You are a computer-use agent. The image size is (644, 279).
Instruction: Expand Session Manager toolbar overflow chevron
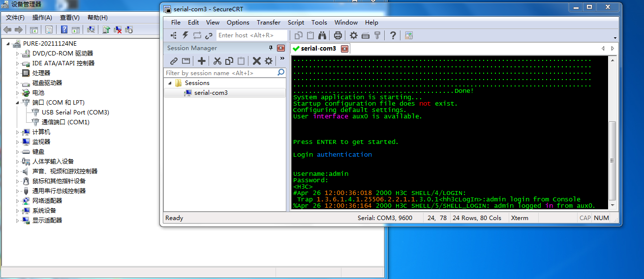tap(282, 59)
